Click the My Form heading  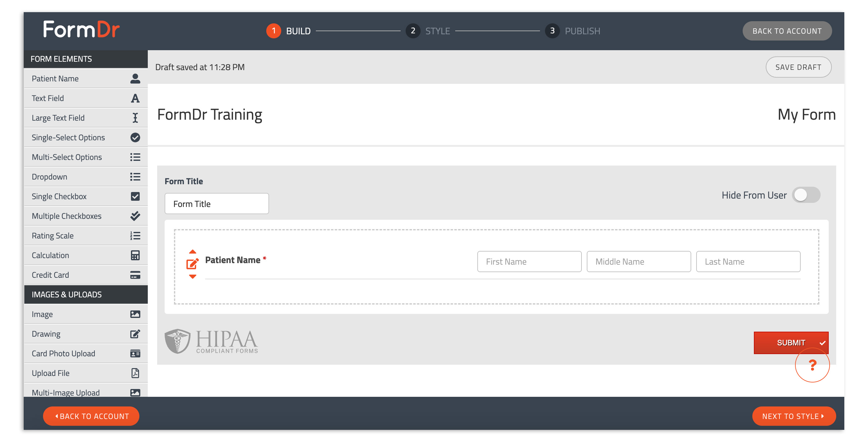coord(807,115)
